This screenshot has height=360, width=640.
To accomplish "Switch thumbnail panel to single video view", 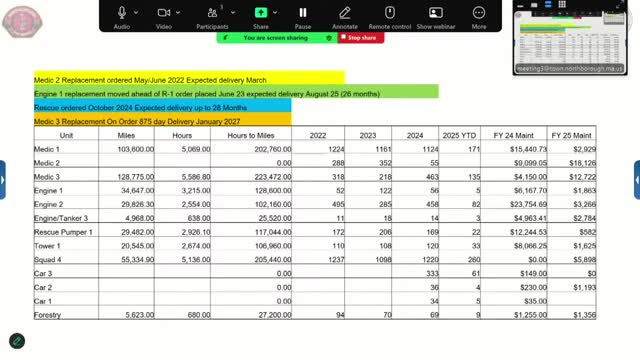I will (x=534, y=5).
